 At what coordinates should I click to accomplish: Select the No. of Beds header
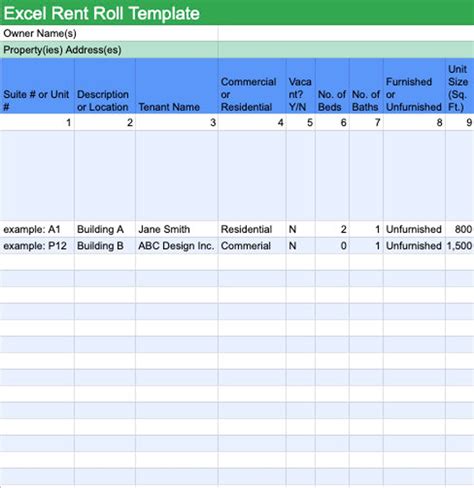[x=332, y=86]
